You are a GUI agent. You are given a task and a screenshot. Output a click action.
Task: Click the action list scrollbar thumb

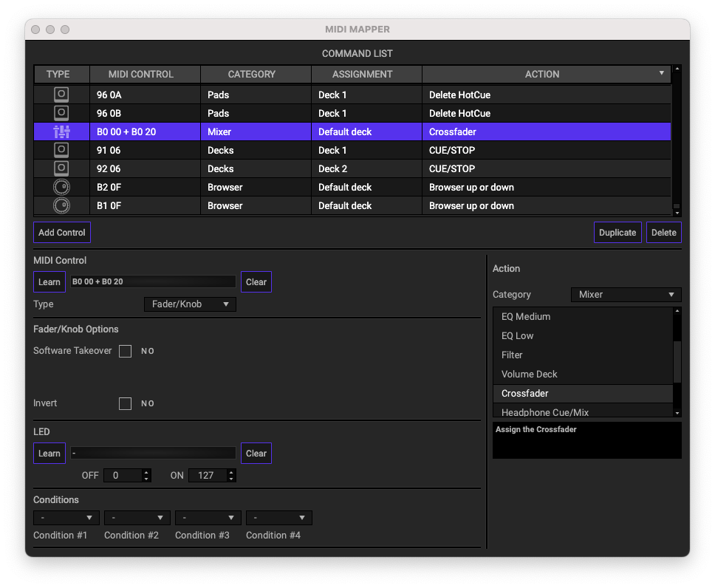pyautogui.click(x=677, y=362)
